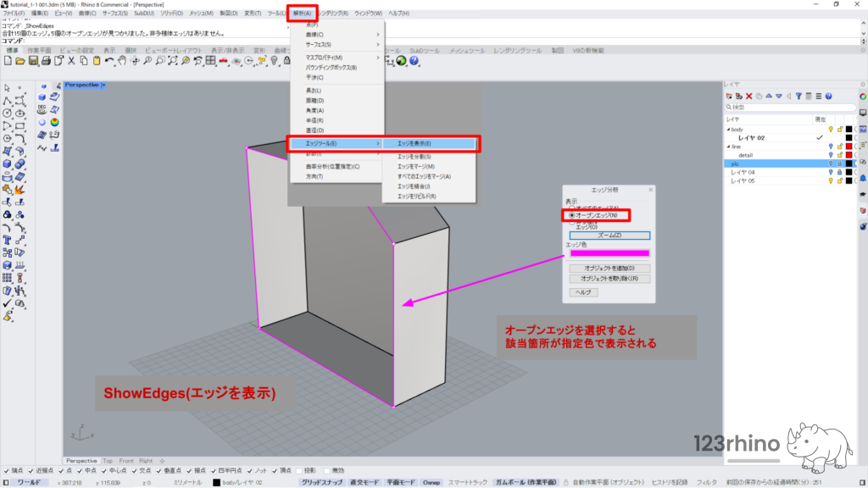Select the Open Edges radio button
868x488 pixels.
click(572, 215)
